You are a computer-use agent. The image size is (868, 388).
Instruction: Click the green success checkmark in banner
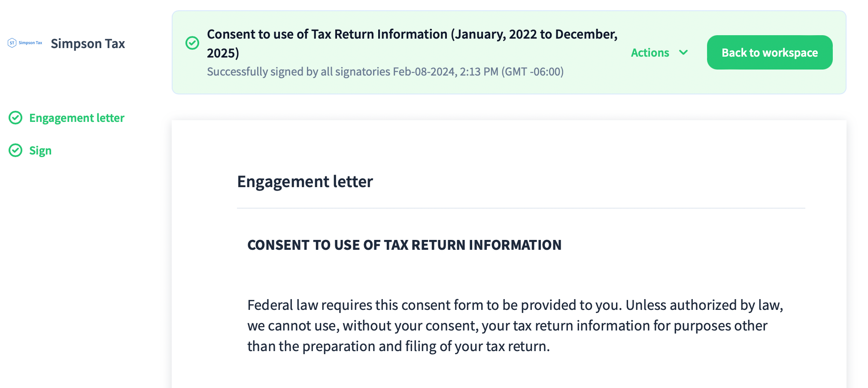(192, 43)
